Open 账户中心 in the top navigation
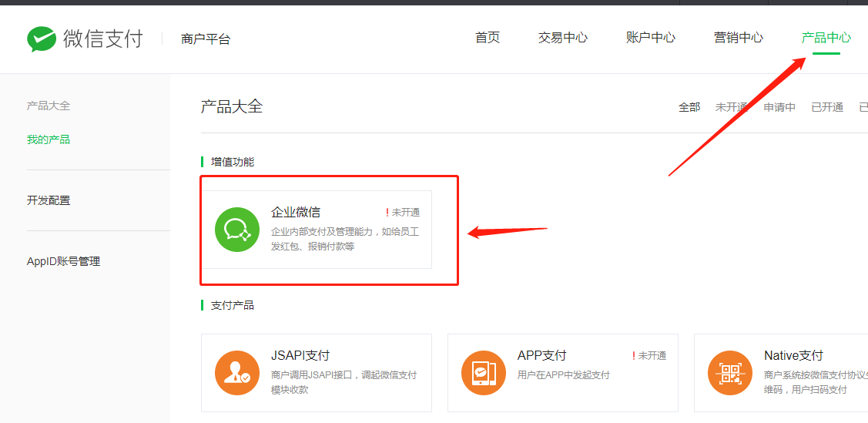Image resolution: width=868 pixels, height=423 pixels. [x=651, y=38]
